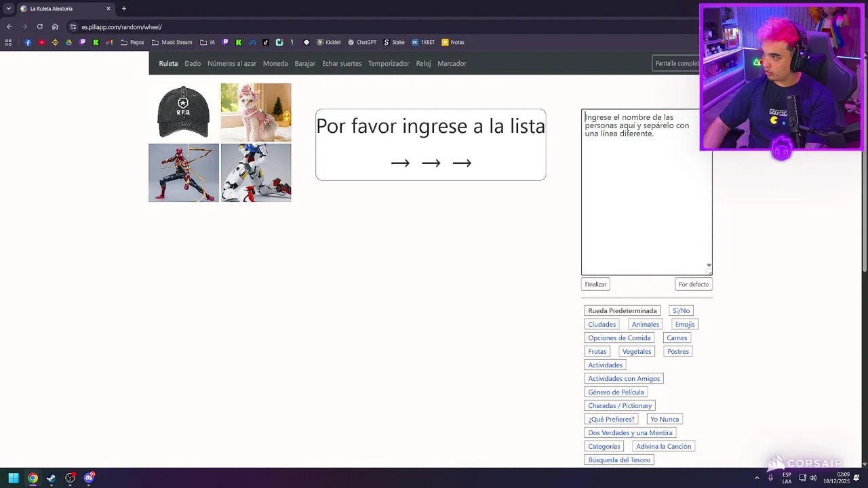The height and width of the screenshot is (488, 868).
Task: Open the 1XBET bookmark
Action: (423, 42)
